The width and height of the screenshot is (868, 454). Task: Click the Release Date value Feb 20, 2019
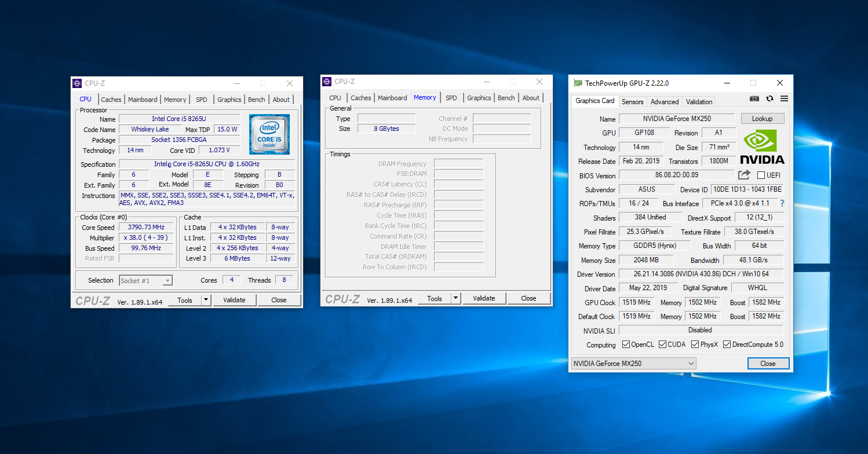click(x=641, y=161)
